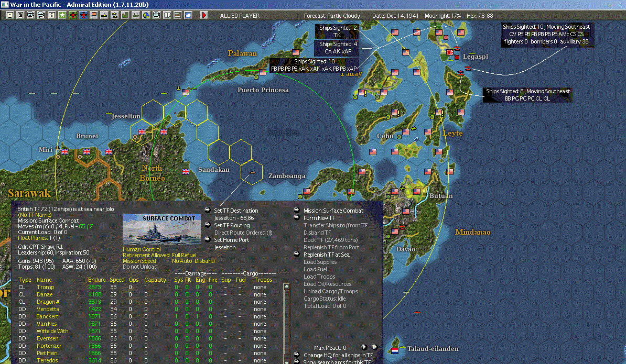Viewport: 626px width, 364px height.
Task: Click the British flag south of Sandakan
Action: coord(186,171)
